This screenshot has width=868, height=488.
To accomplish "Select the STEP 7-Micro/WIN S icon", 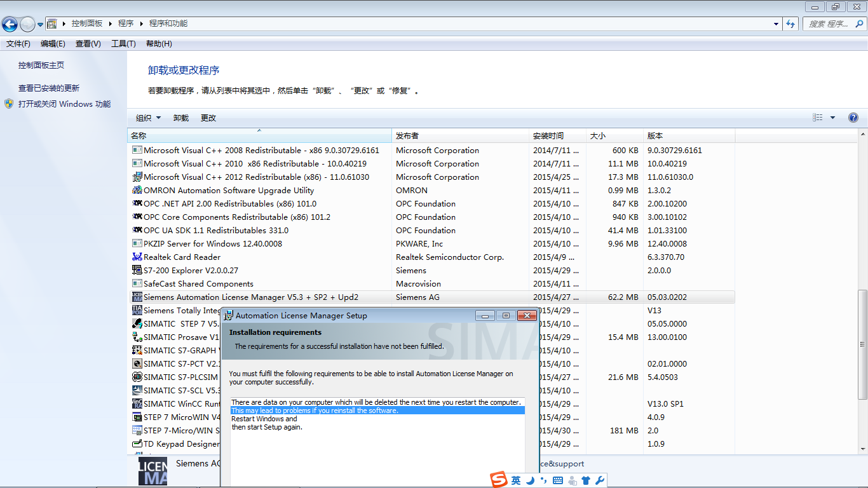I will pyautogui.click(x=137, y=431).
